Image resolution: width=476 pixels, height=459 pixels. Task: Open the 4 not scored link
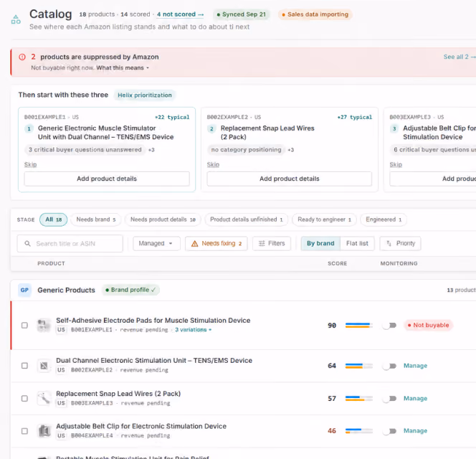click(181, 14)
